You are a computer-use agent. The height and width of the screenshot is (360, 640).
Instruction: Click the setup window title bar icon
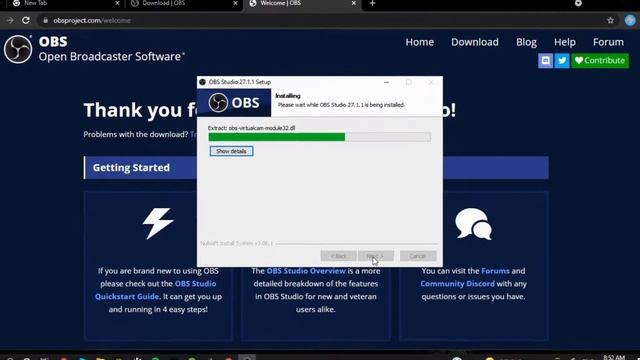pos(202,82)
